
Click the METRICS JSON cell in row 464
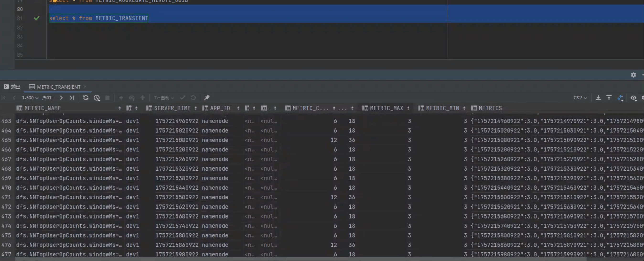[x=557, y=131]
